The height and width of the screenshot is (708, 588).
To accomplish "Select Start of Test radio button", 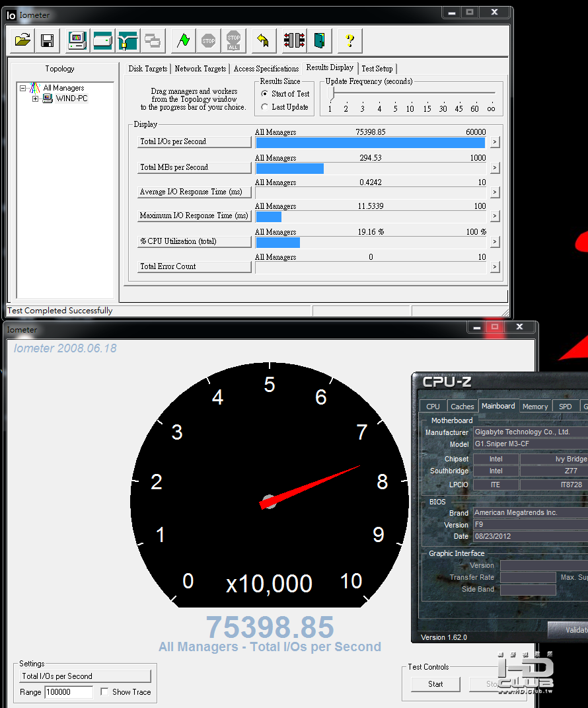I will tap(264, 93).
